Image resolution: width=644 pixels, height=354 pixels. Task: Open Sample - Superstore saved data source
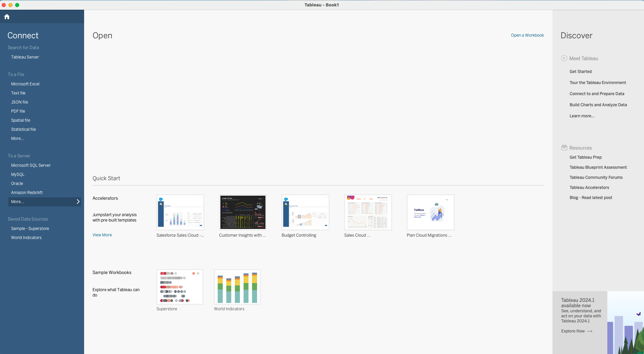pyautogui.click(x=30, y=229)
